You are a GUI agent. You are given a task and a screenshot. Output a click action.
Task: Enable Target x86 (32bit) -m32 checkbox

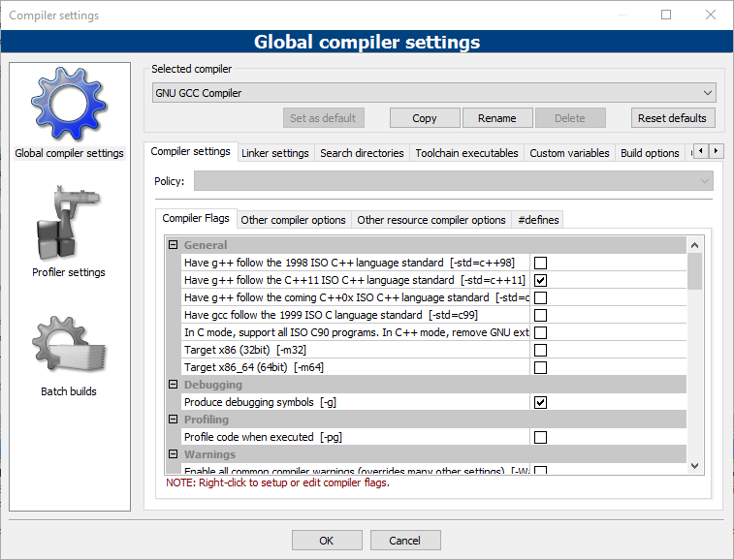[540, 350]
